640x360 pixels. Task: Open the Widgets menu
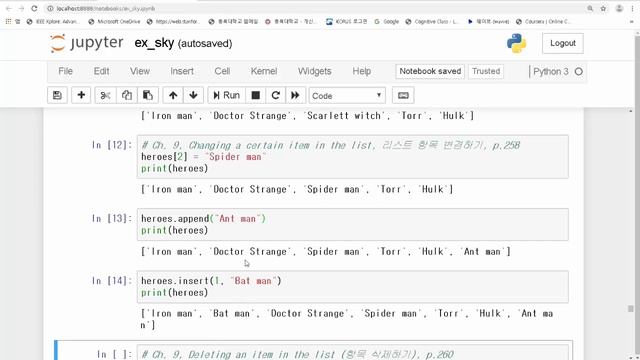click(x=315, y=71)
